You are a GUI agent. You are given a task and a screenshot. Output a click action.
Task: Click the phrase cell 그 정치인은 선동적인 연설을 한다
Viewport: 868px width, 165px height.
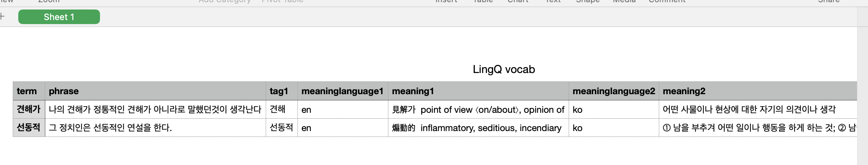(x=155, y=127)
